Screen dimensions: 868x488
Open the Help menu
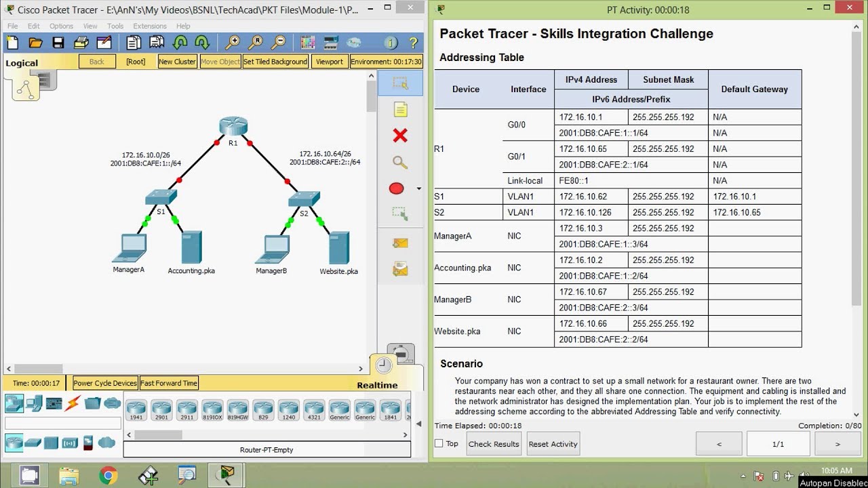(x=183, y=26)
